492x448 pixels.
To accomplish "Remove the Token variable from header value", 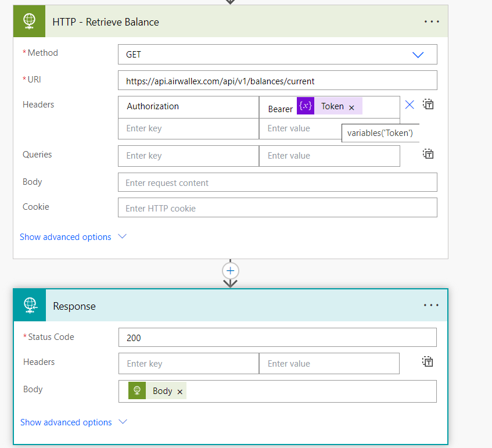I will click(x=351, y=107).
